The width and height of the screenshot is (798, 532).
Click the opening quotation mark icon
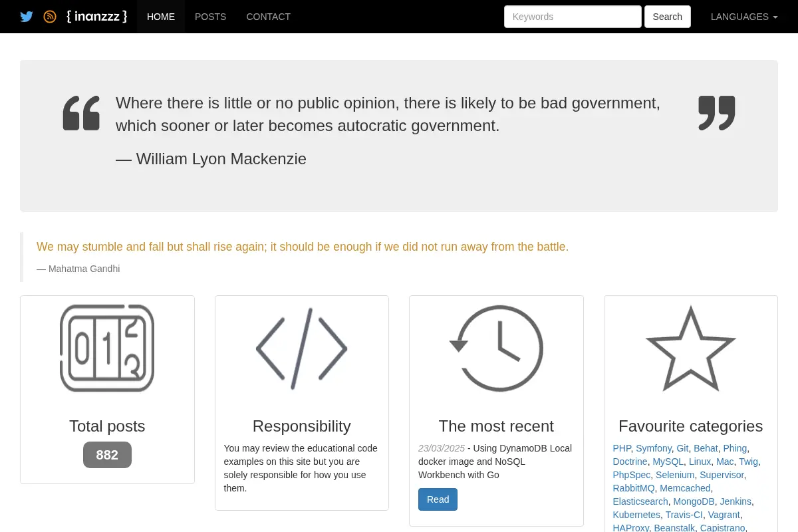click(81, 113)
